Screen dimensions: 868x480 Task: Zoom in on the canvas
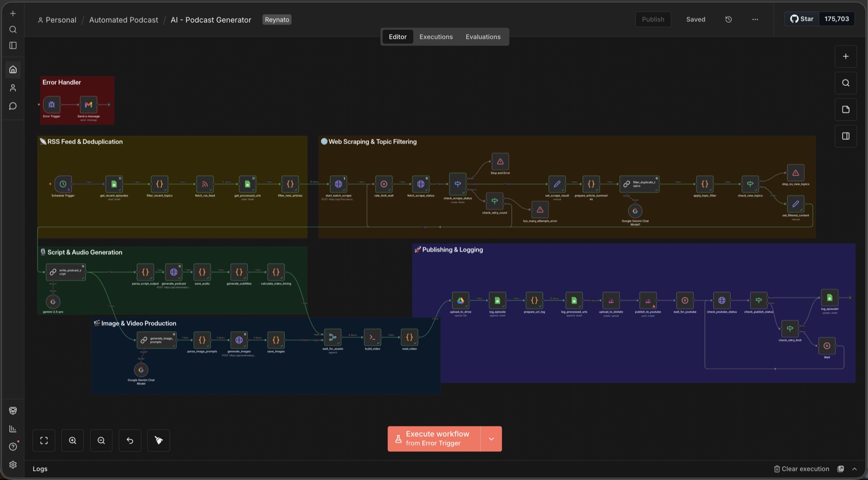[x=73, y=440]
